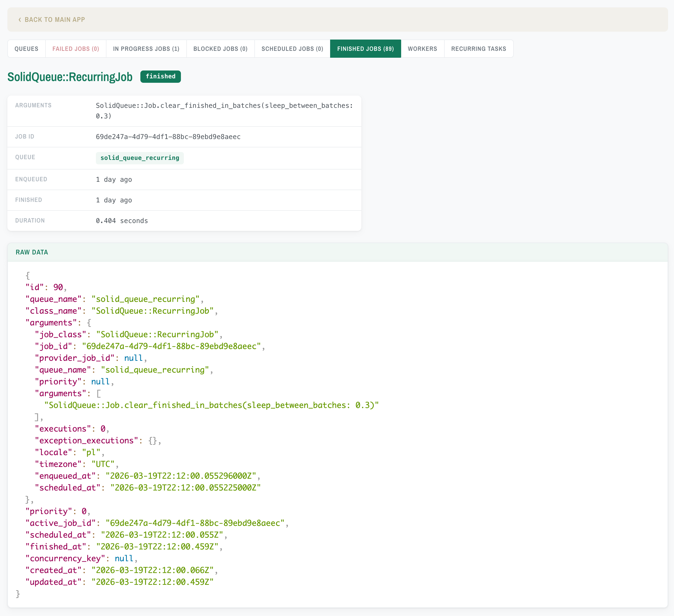View In Progress Jobs

[x=146, y=48]
